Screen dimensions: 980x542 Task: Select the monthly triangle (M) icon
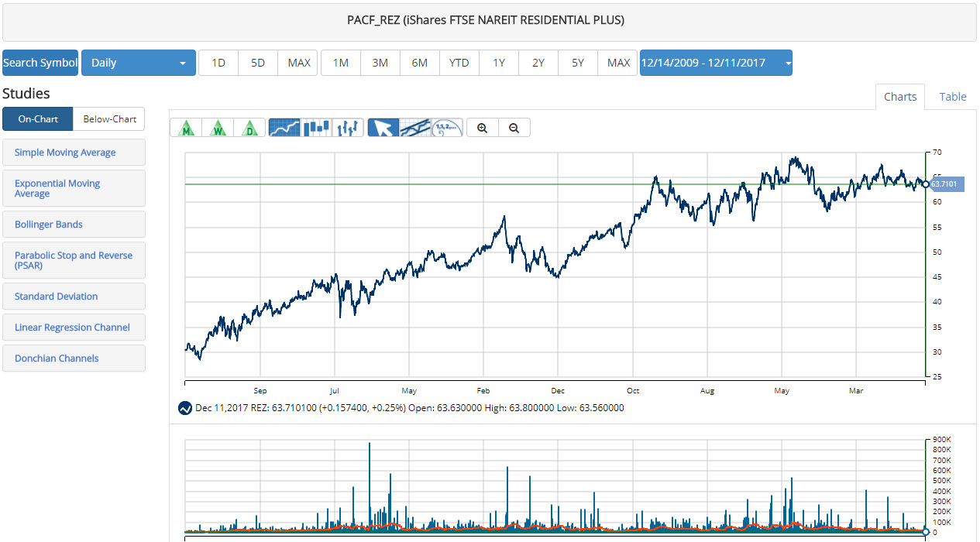[x=186, y=128]
